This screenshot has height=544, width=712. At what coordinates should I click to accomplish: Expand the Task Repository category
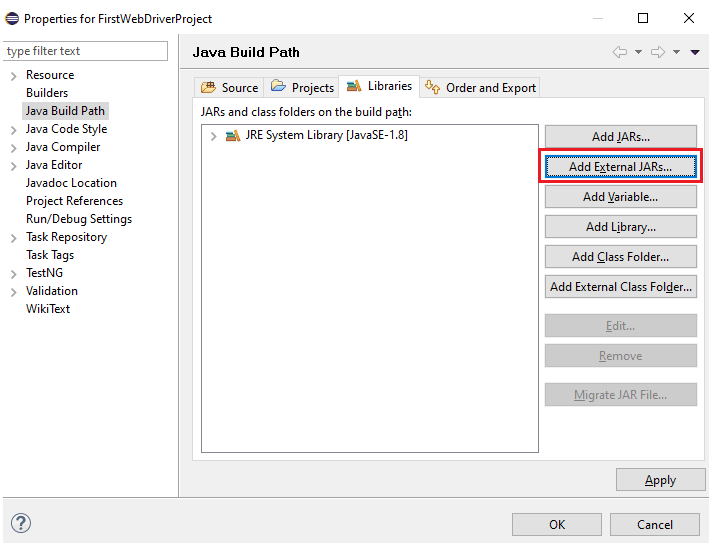click(13, 238)
